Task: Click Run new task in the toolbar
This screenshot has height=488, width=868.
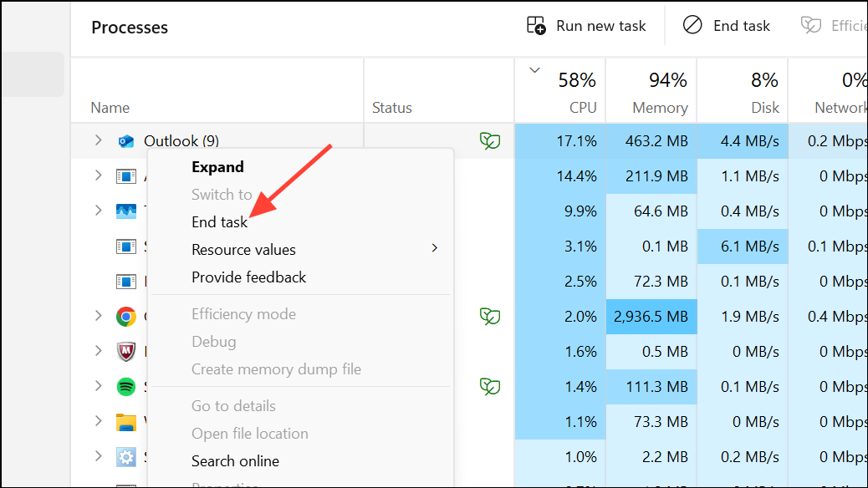Action: [x=586, y=26]
